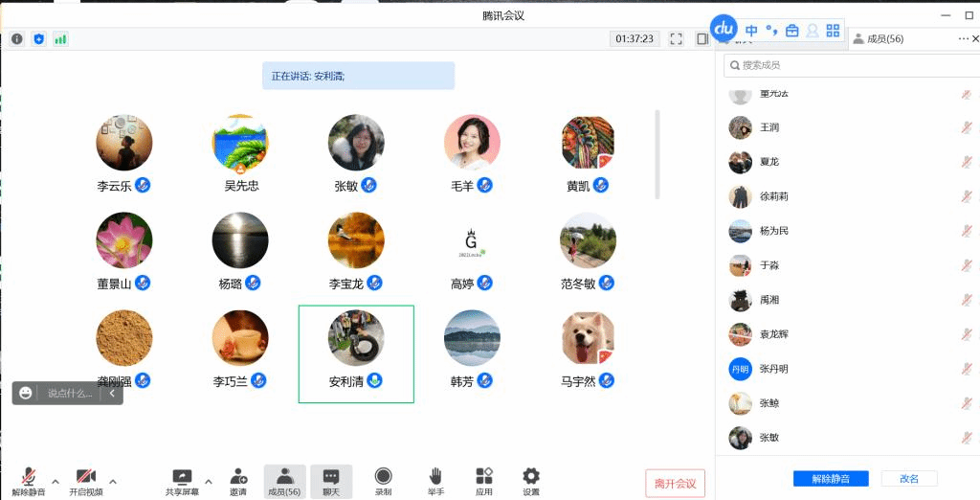The image size is (980, 500).
Task: Open 设置 (settings) gear
Action: (x=531, y=481)
